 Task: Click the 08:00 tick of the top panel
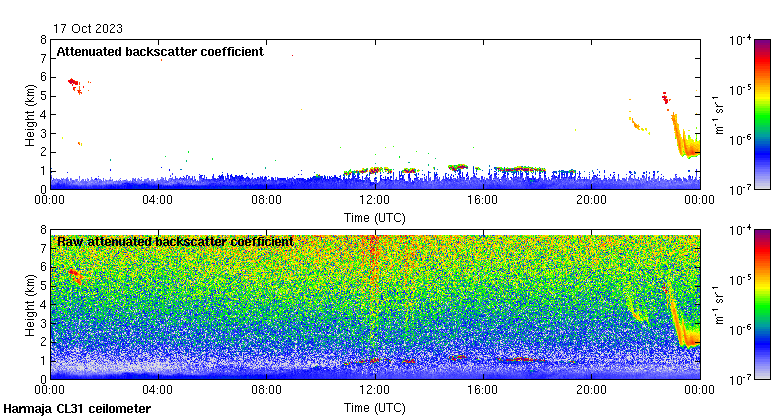click(x=266, y=200)
